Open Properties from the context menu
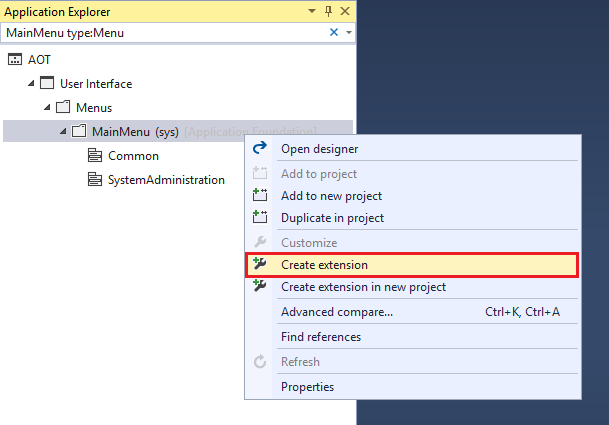This screenshot has height=425, width=609. point(307,387)
